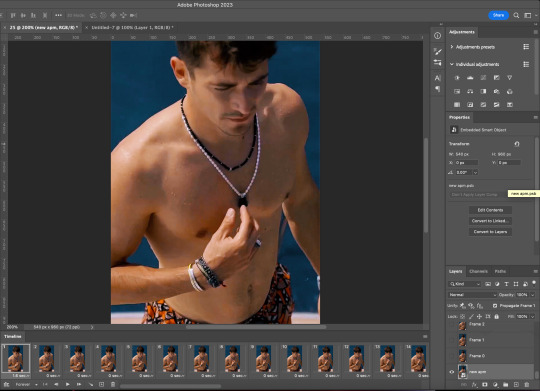This screenshot has height=391, width=540.
Task: Open the Kind layer filter dropdown
Action: click(465, 284)
